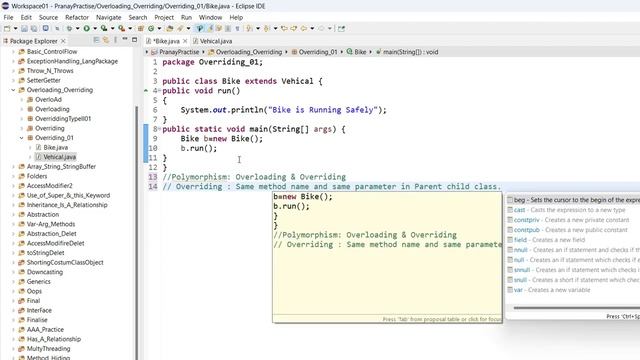Select the Downcasting project
The height and width of the screenshot is (360, 640).
point(45,272)
